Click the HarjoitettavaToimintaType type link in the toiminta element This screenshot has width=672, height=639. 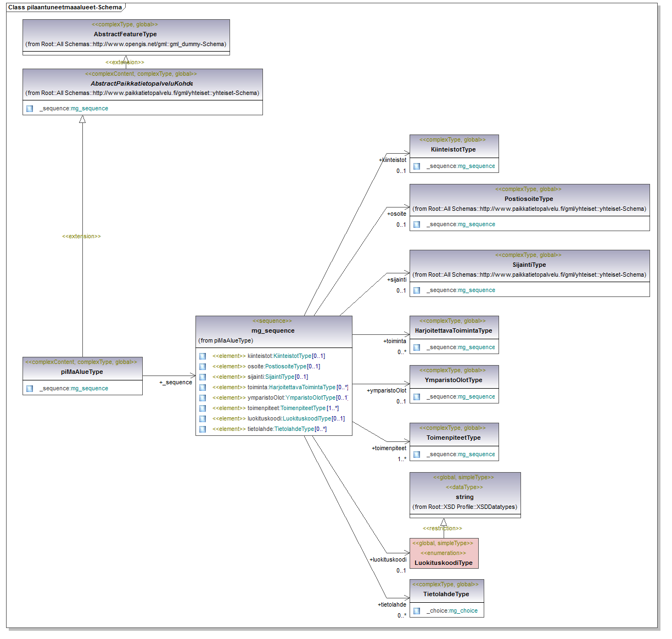[302, 388]
